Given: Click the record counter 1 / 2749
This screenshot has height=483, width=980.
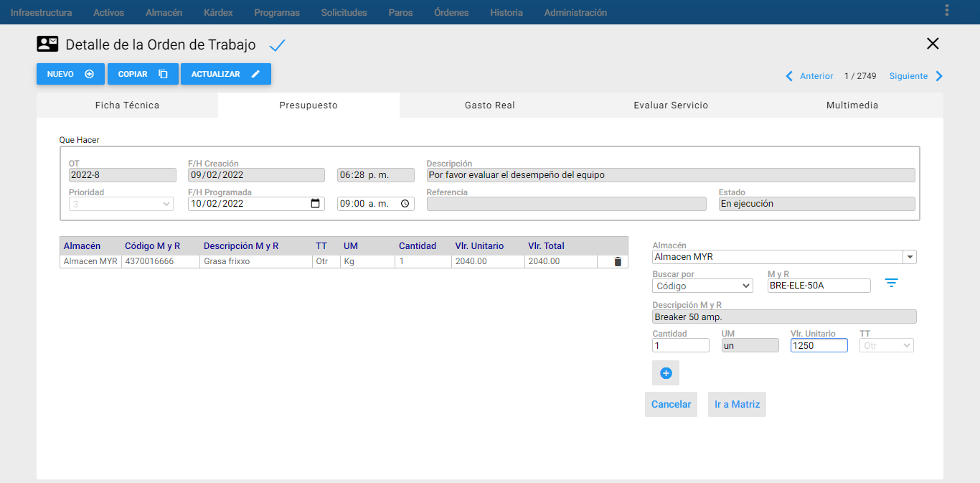Looking at the screenshot, I should [x=861, y=76].
